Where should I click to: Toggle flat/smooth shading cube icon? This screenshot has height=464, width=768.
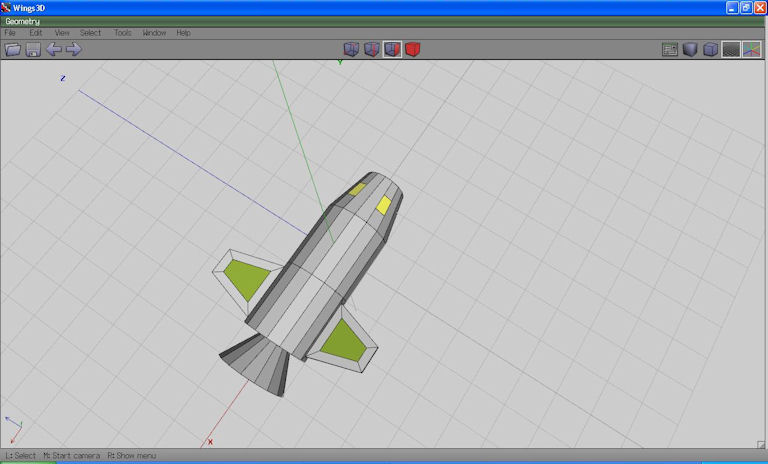pyautogui.click(x=690, y=49)
